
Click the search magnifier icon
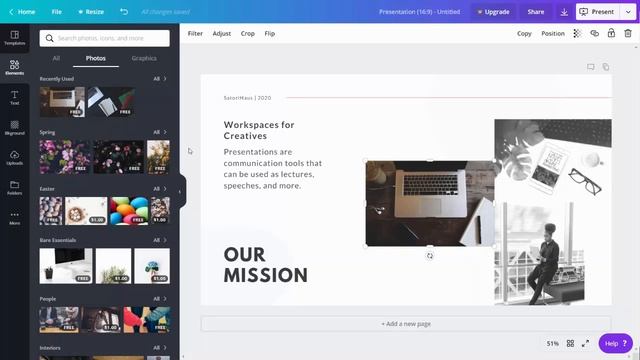(x=49, y=38)
